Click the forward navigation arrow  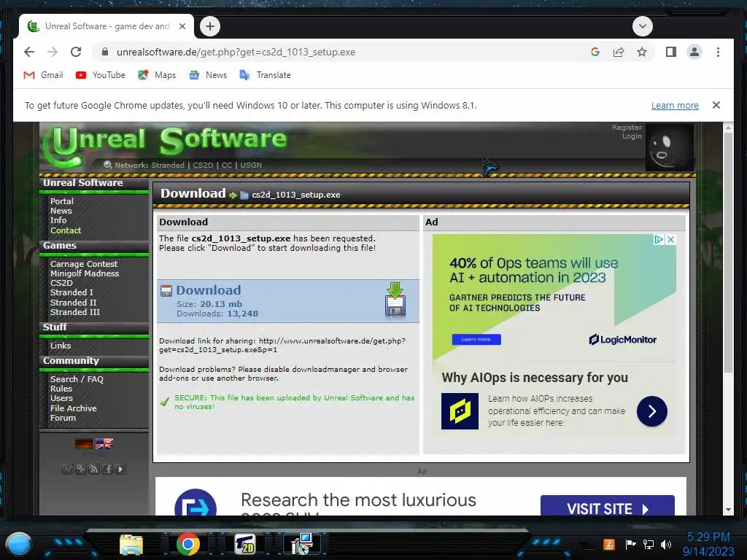click(53, 52)
